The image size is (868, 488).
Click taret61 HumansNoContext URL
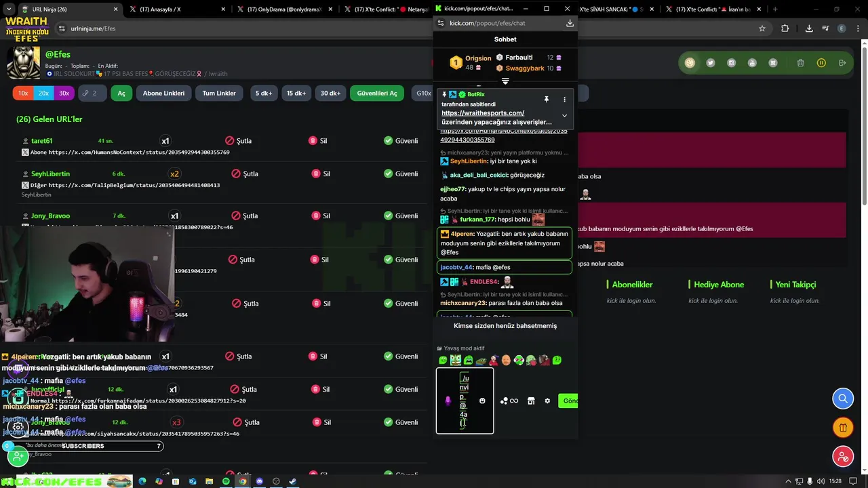[x=139, y=152]
